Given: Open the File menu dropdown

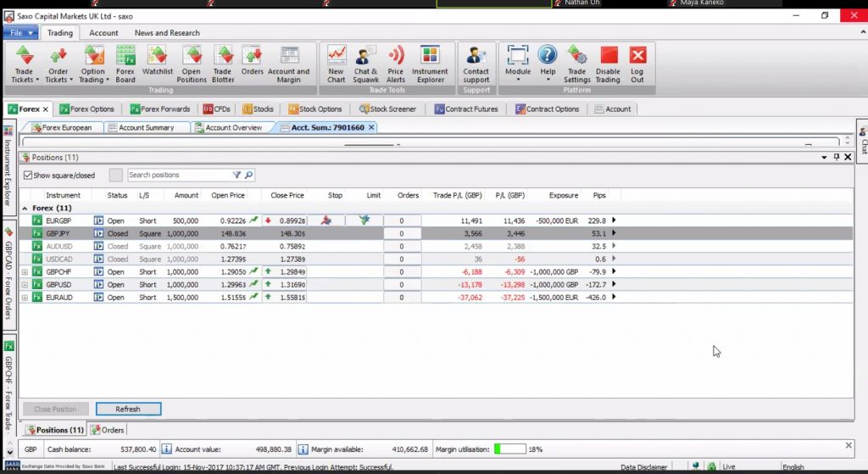Looking at the screenshot, I should [x=21, y=33].
